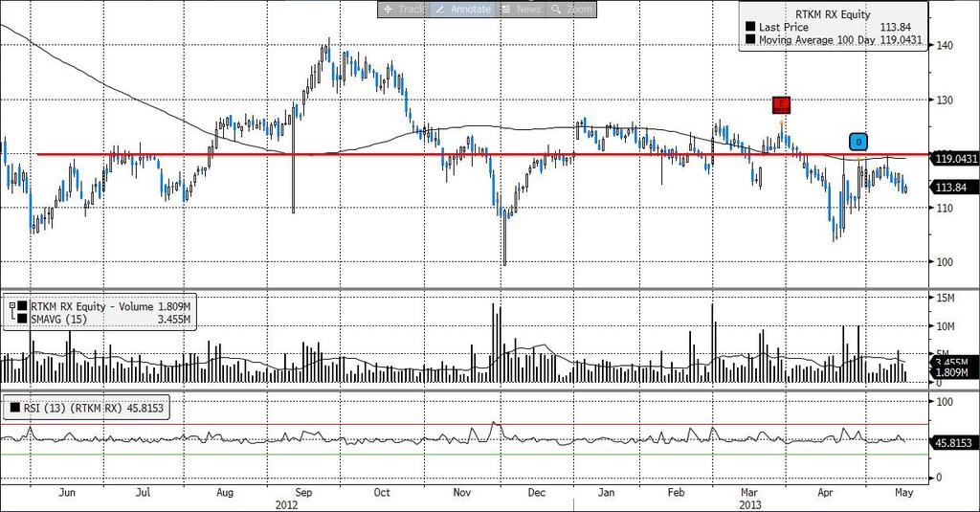Click the 100 price level axis label
980x512 pixels.
click(x=945, y=262)
